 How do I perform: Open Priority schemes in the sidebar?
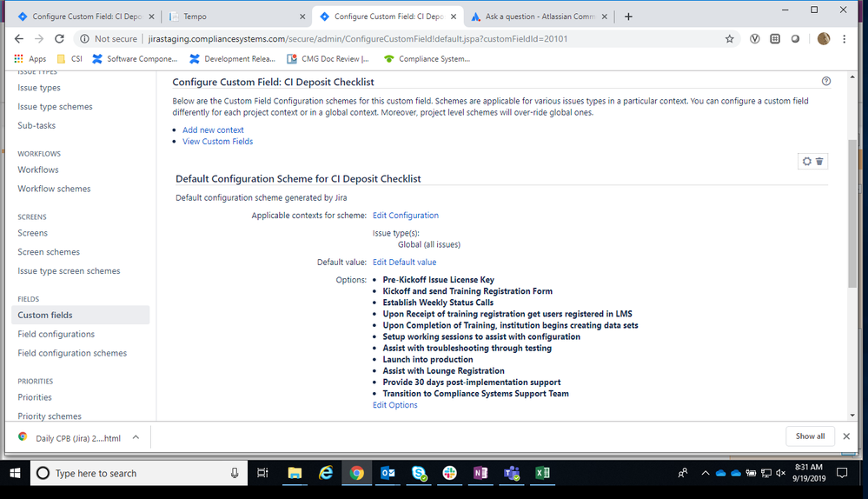click(50, 416)
